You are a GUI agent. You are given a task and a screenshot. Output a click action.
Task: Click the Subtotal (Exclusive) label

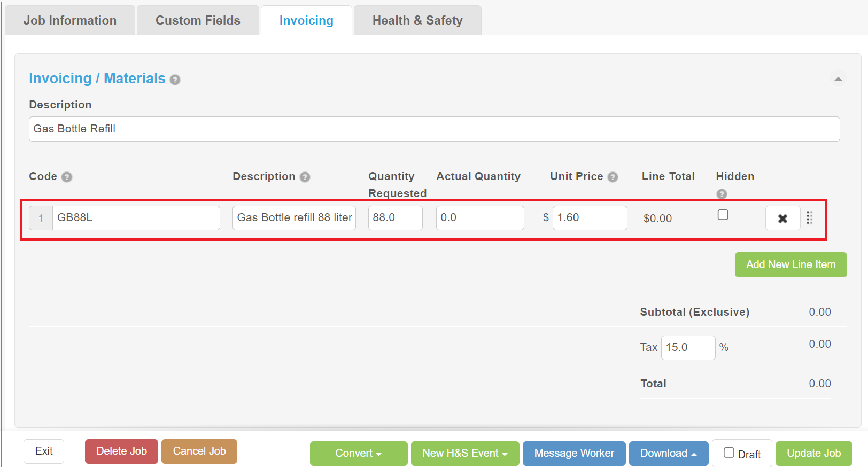(695, 312)
